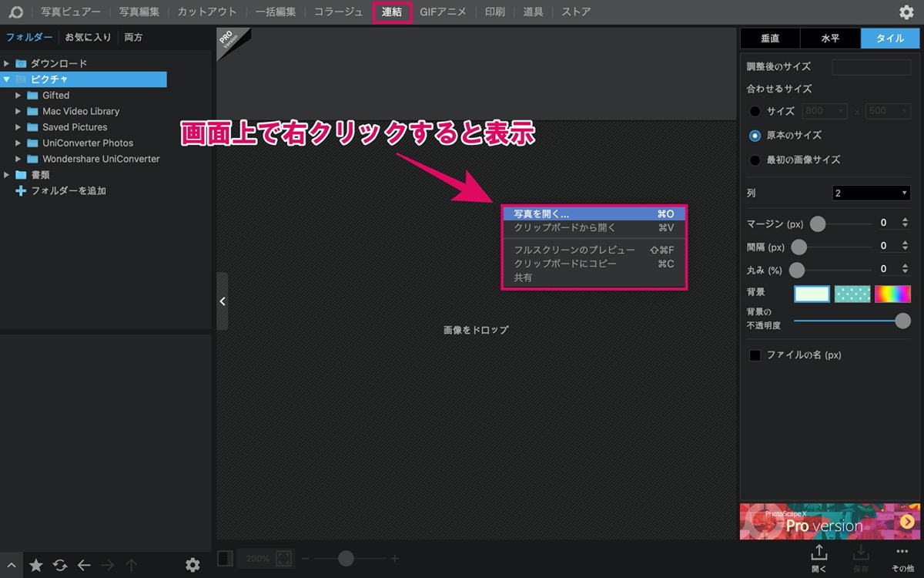
Task: Refresh the folder list with the refresh icon
Action: click(x=60, y=565)
